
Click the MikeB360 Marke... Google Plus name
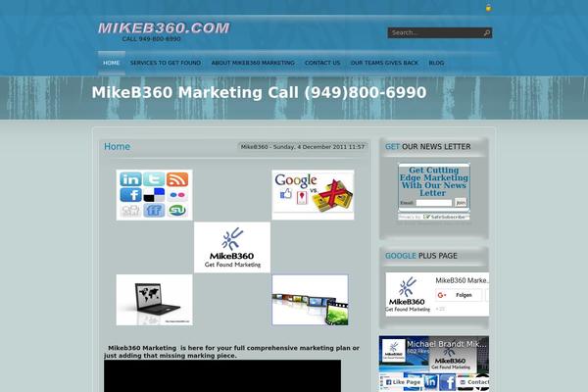point(462,280)
